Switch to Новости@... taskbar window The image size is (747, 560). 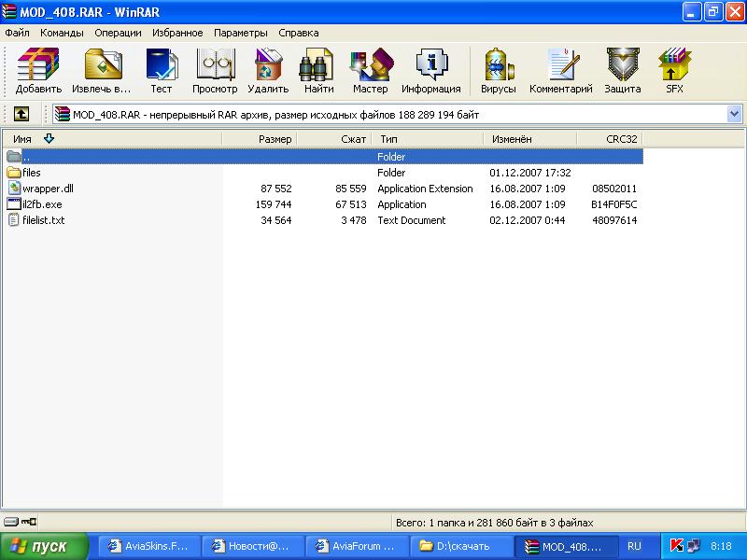(253, 546)
